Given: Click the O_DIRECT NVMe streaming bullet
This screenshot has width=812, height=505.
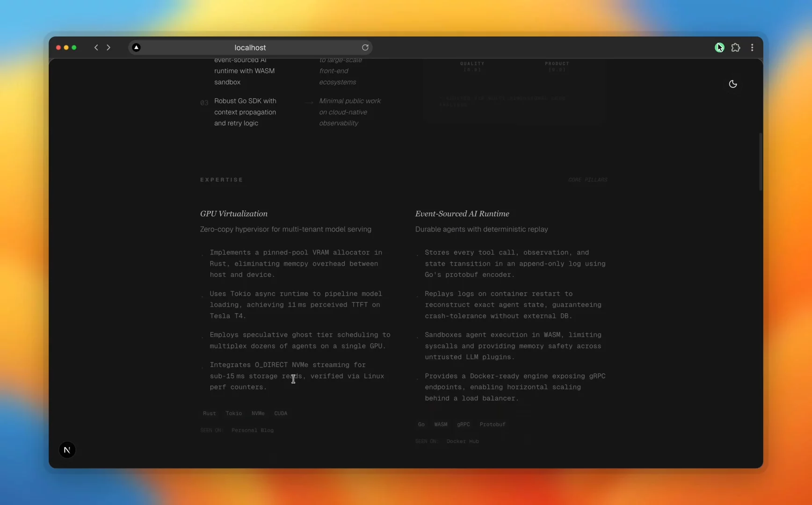Looking at the screenshot, I should tap(297, 376).
